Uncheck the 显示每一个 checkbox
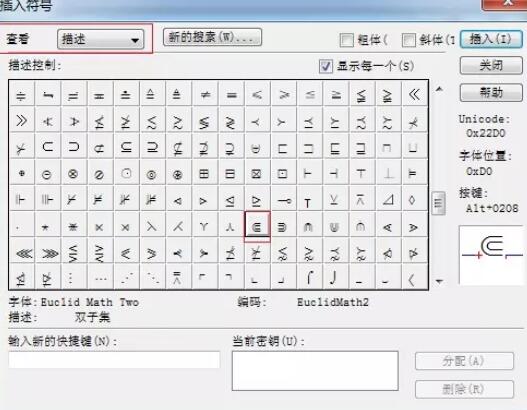The width and height of the screenshot is (527, 410). (x=326, y=66)
